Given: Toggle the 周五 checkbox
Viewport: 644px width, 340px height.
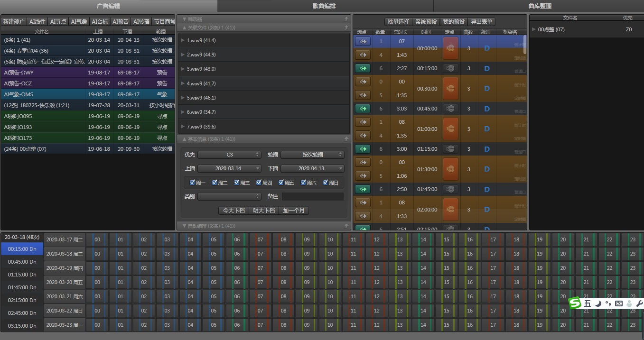Looking at the screenshot, I should pyautogui.click(x=281, y=183).
